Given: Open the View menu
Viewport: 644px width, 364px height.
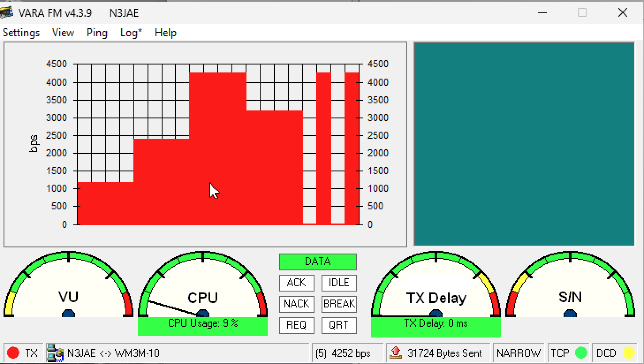Looking at the screenshot, I should tap(63, 33).
